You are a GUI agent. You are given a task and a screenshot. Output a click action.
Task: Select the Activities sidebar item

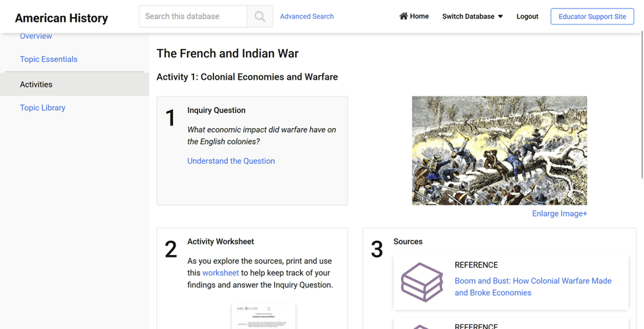point(36,85)
